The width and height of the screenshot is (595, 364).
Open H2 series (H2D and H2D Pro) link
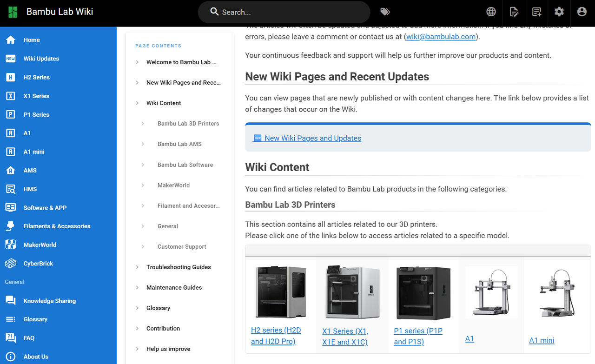click(276, 336)
